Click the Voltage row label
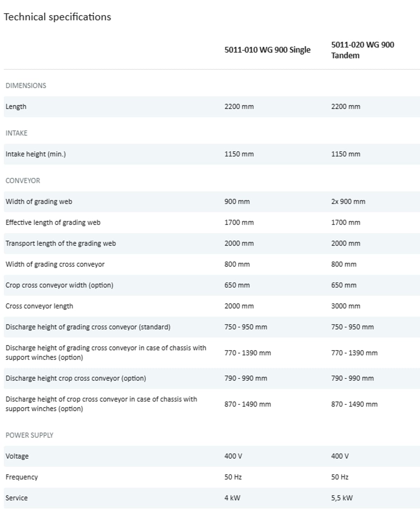The image size is (420, 520). (x=17, y=456)
